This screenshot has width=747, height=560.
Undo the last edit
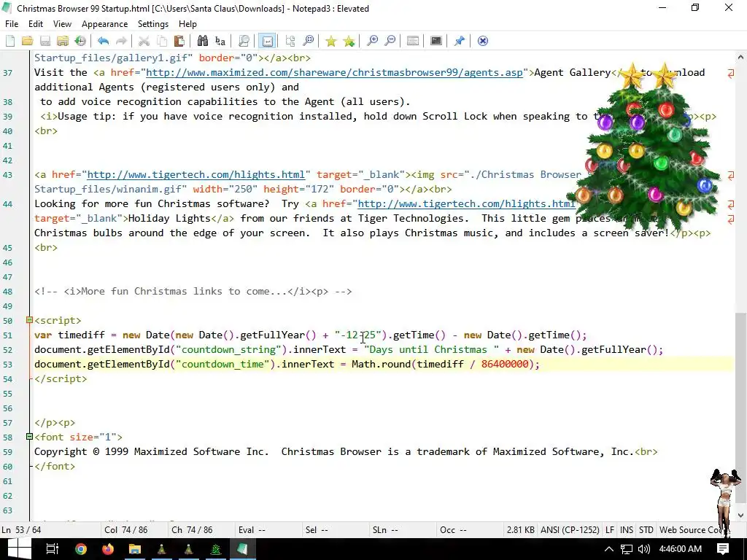tap(103, 41)
